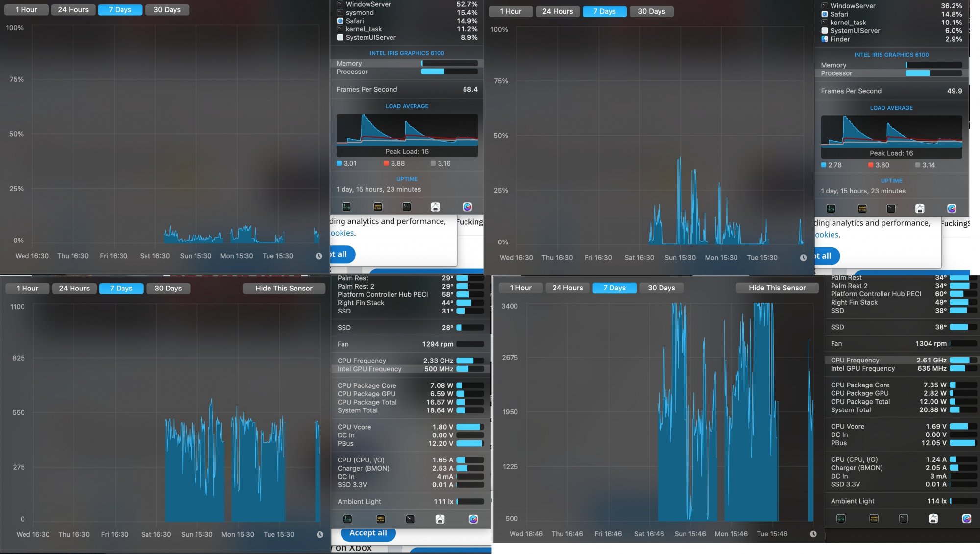Select 24 Hours tab beside the 36.2% WindowServer list
The height and width of the screenshot is (554, 980).
557,11
